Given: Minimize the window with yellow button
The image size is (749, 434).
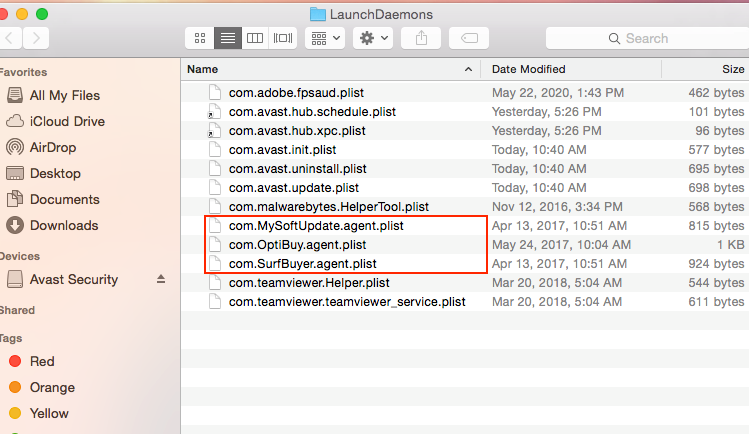Looking at the screenshot, I should pos(22,14).
